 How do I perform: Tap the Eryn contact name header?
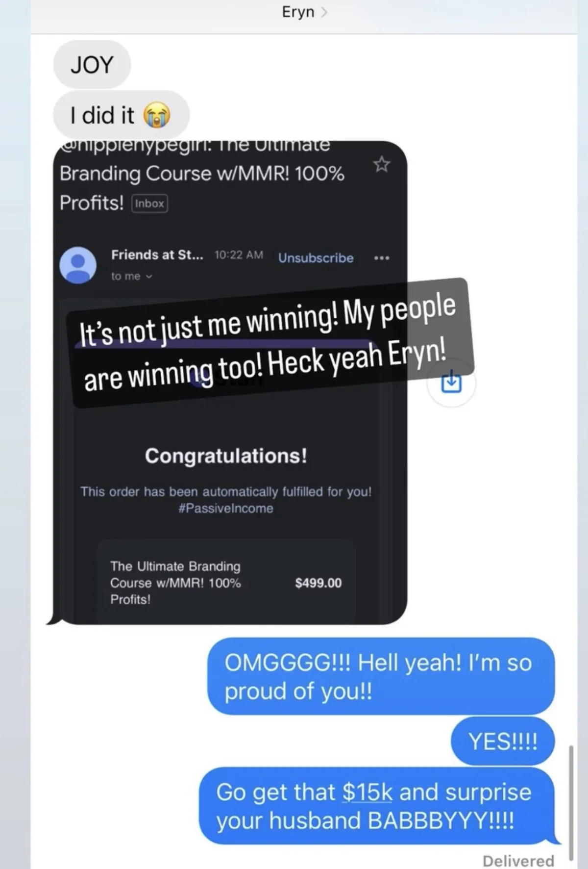tap(298, 12)
